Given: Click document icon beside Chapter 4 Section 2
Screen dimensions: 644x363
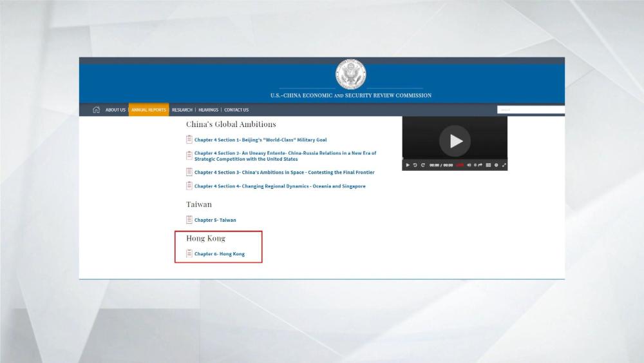Looking at the screenshot, I should click(189, 155).
